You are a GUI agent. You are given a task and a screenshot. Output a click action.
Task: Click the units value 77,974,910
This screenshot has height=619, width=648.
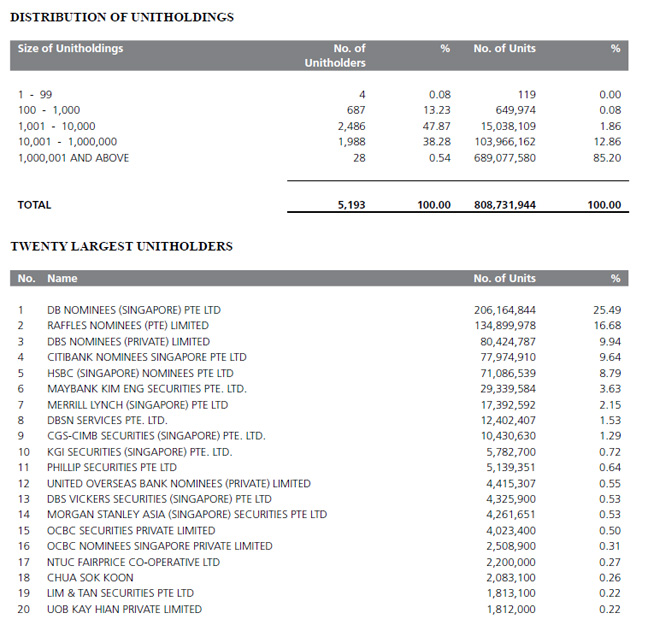click(x=508, y=357)
